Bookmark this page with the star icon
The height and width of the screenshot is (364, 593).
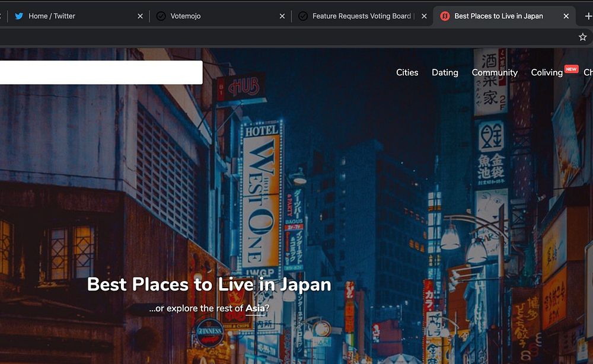point(582,37)
